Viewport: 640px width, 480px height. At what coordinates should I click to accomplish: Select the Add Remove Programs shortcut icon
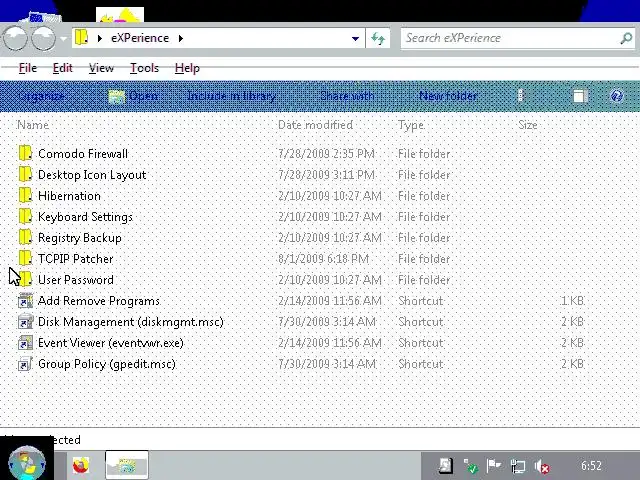(x=25, y=300)
